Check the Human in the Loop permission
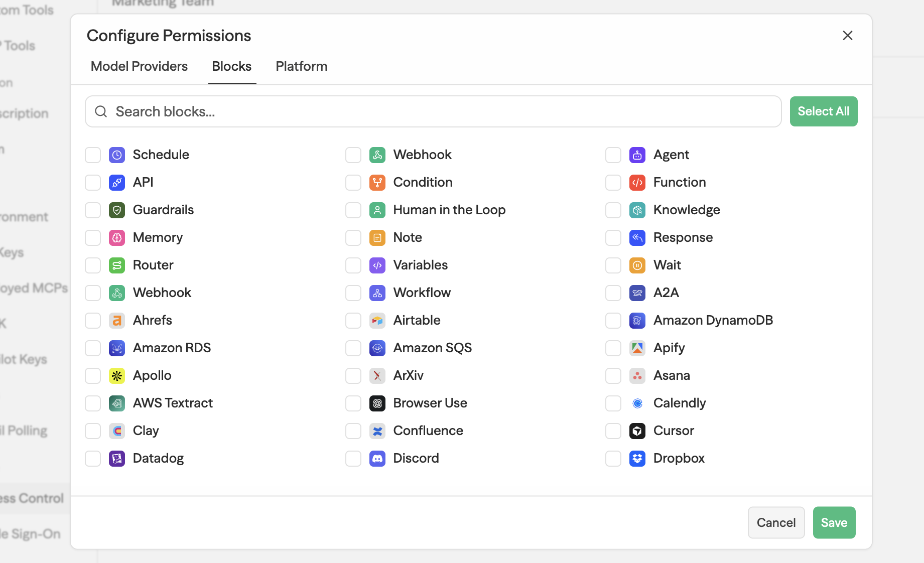924x563 pixels. [x=353, y=210]
